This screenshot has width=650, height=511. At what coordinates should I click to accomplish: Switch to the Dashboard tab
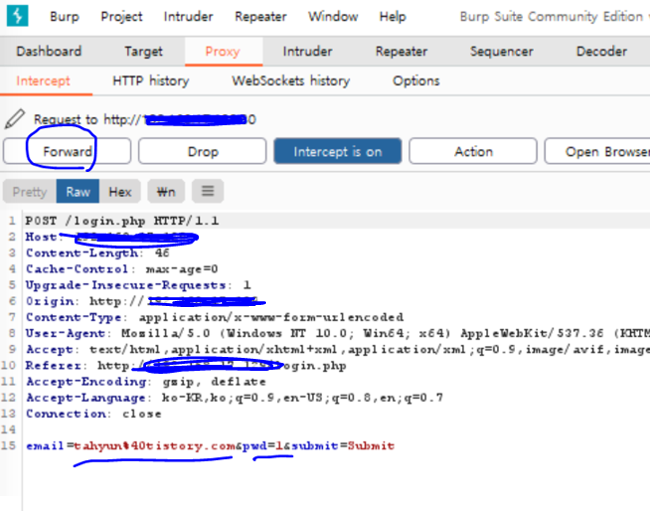pyautogui.click(x=49, y=51)
